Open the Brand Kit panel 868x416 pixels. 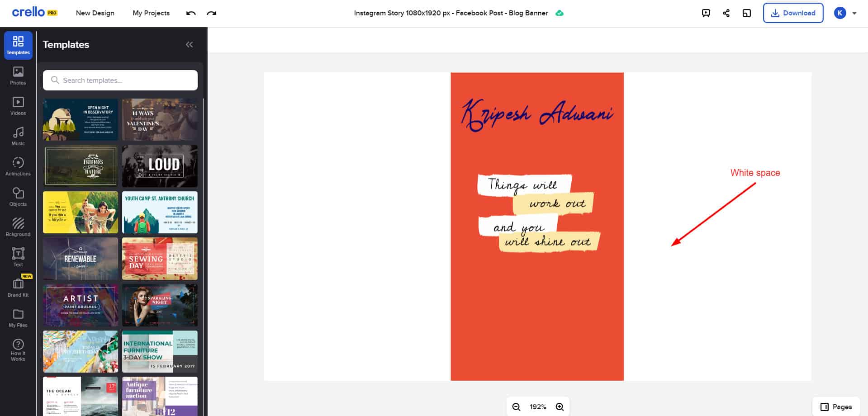click(18, 288)
